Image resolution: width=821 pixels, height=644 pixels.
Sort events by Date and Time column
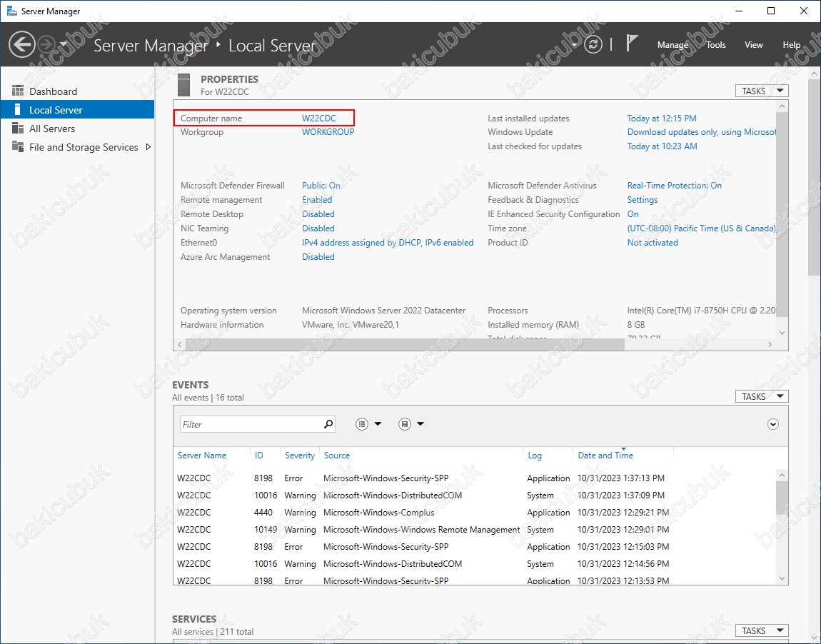[x=605, y=456]
